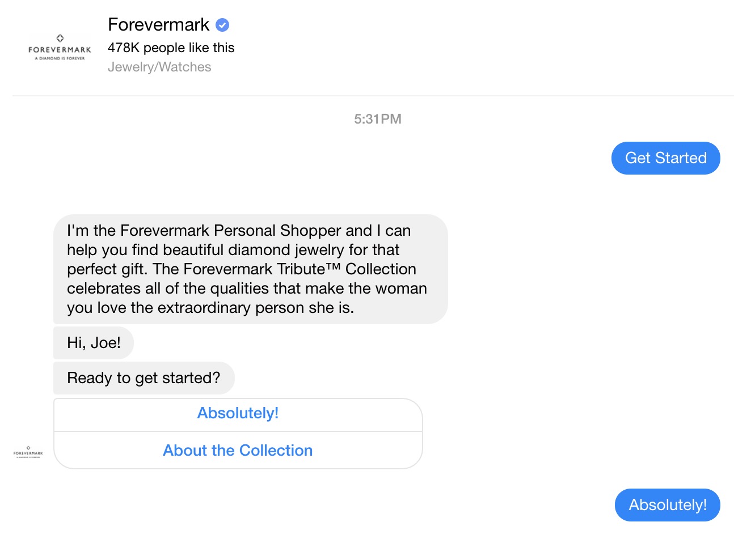This screenshot has height=560, width=734.
Task: Open the Forevermark page name title
Action: [158, 25]
